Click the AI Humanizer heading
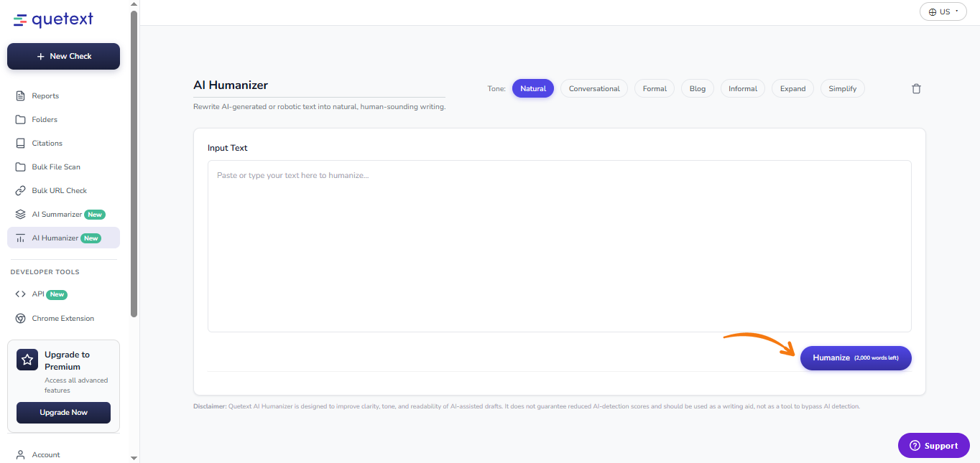The width and height of the screenshot is (980, 463). [x=231, y=85]
